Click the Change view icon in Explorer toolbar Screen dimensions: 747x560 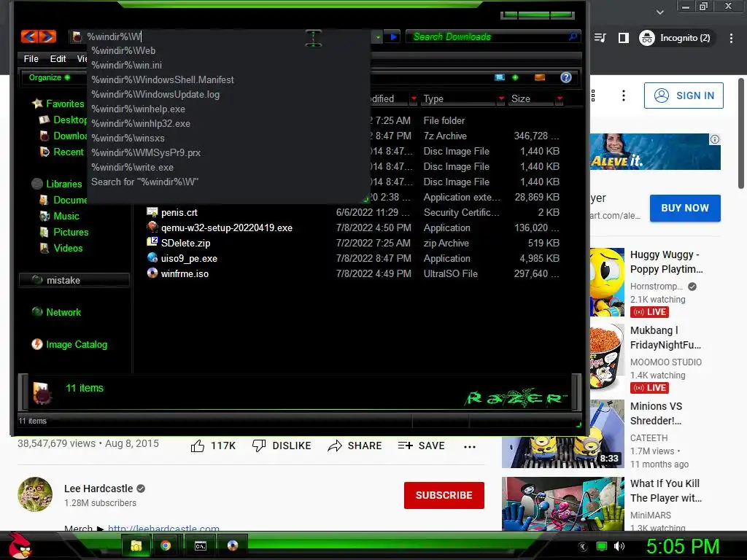(499, 77)
